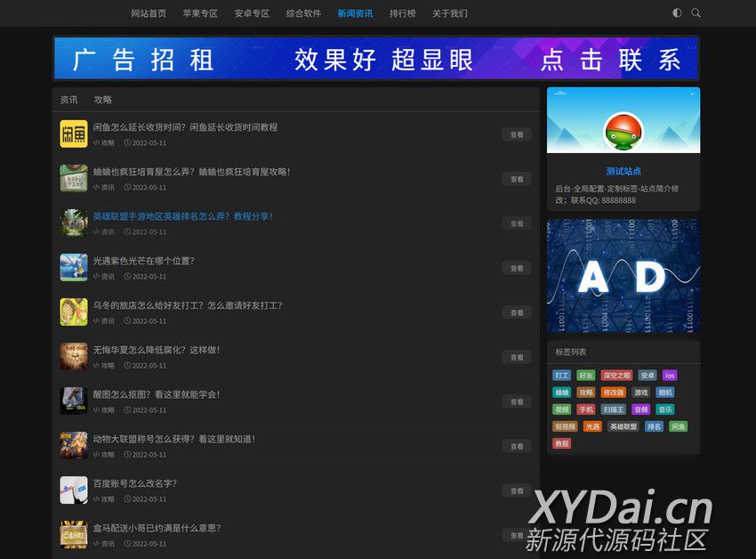Dismiss the 测试站点 promo card with its close mark
The image size is (756, 559).
[x=695, y=94]
